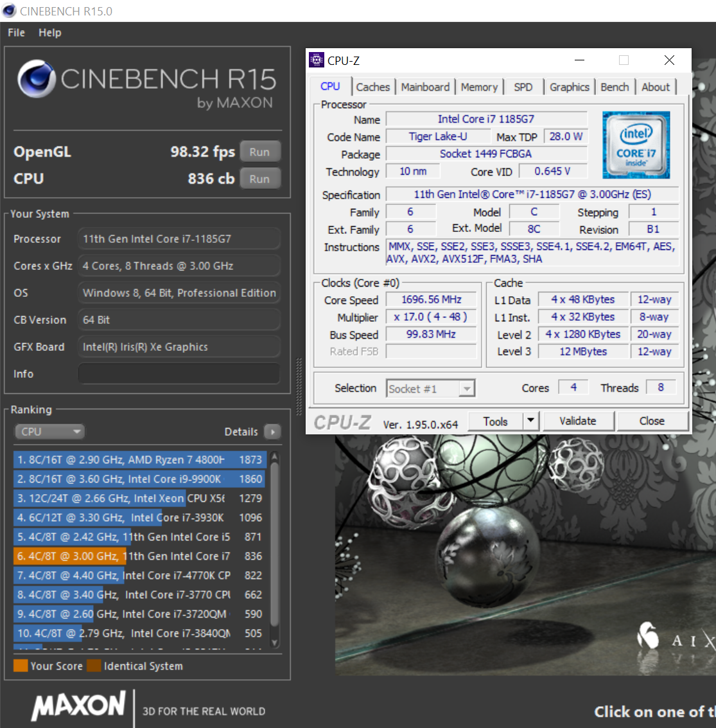Open the Help menu in Cinebench
This screenshot has height=728, width=716.
tap(49, 33)
